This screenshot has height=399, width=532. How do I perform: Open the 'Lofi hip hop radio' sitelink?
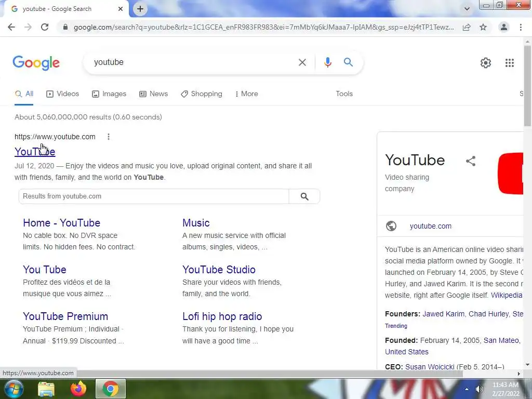[x=222, y=316]
